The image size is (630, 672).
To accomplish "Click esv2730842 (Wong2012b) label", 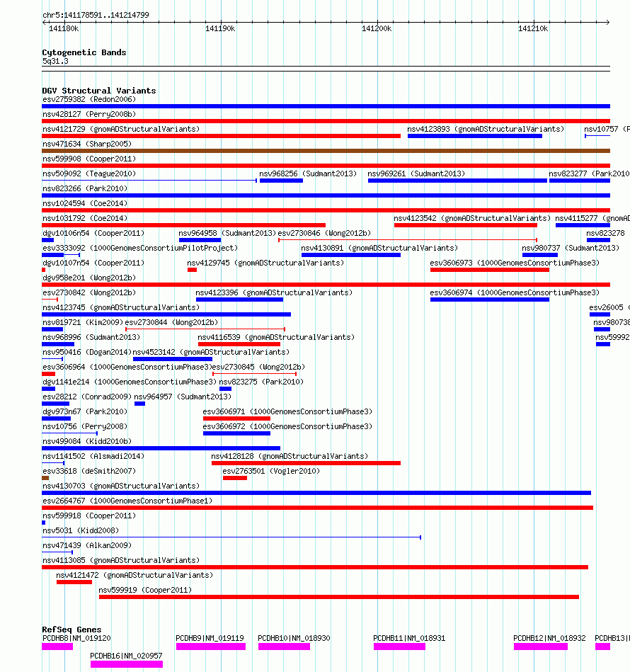I will click(89, 292).
